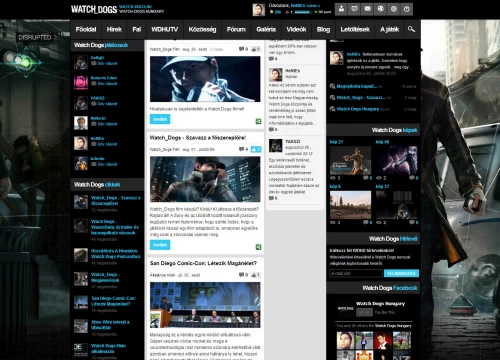Click the envelope icon under Roberto Eden
This screenshot has width=500, height=360.
coord(94,84)
